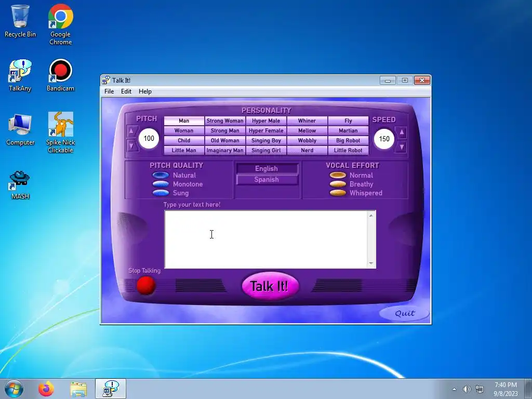Image resolution: width=532 pixels, height=399 pixels.
Task: Open Windows Explorer from the taskbar
Action: point(78,389)
